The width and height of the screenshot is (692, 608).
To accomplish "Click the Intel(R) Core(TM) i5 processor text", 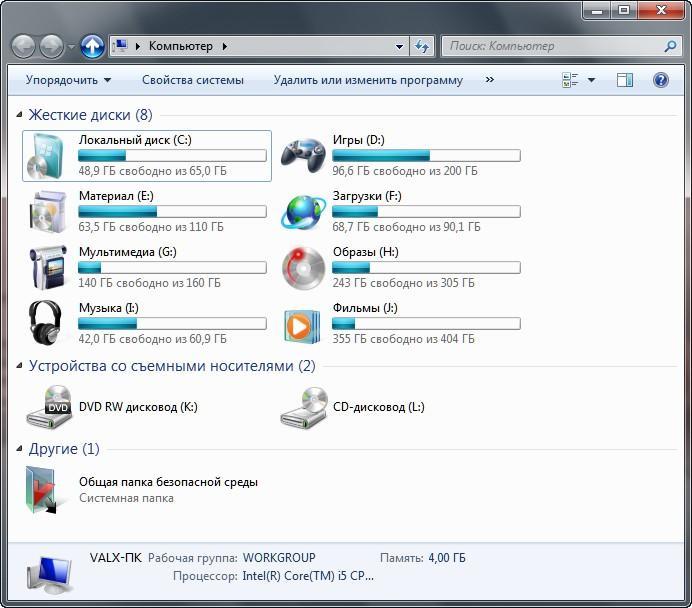I will 308,576.
